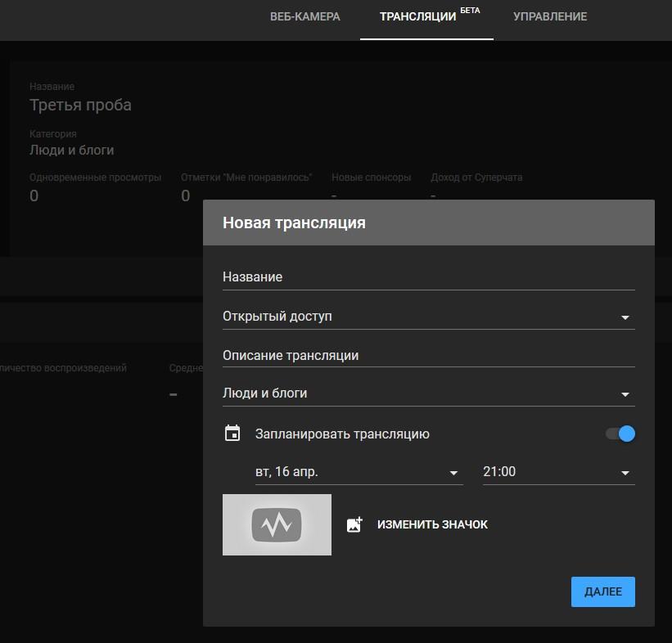Screen dimensions: 672x643
Task: Click the Описание трансляции field
Action: tap(428, 356)
